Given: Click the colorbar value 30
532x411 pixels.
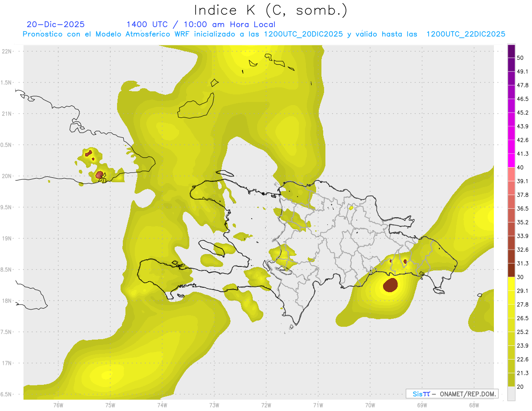Looking at the screenshot, I should point(520,277).
